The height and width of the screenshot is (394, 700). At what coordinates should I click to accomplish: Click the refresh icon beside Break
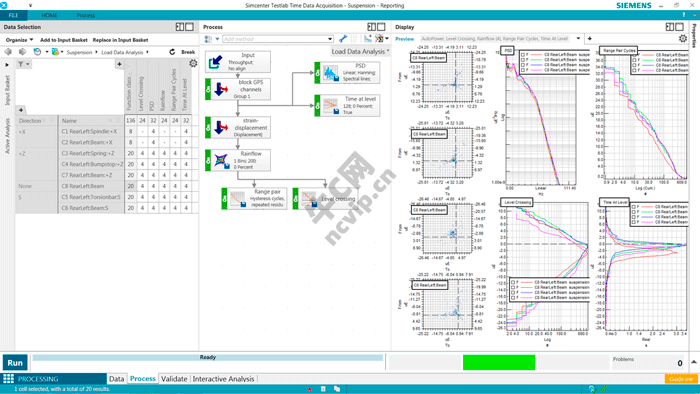pyautogui.click(x=172, y=52)
